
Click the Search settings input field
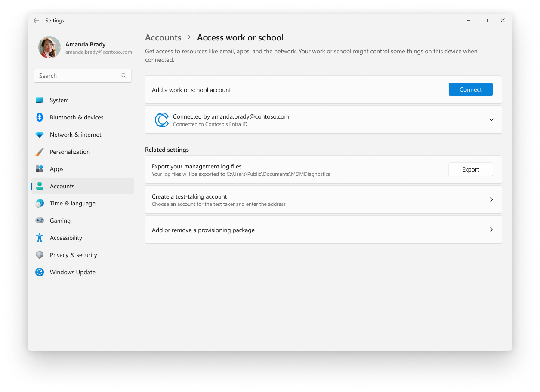[x=83, y=76]
